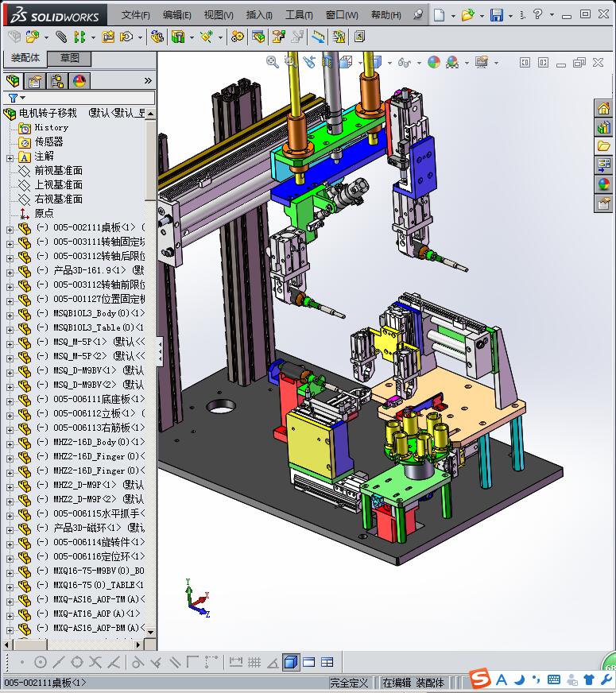Expand the 005-006111底座板<1> tree node
This screenshot has height=693, width=616.
coord(10,401)
